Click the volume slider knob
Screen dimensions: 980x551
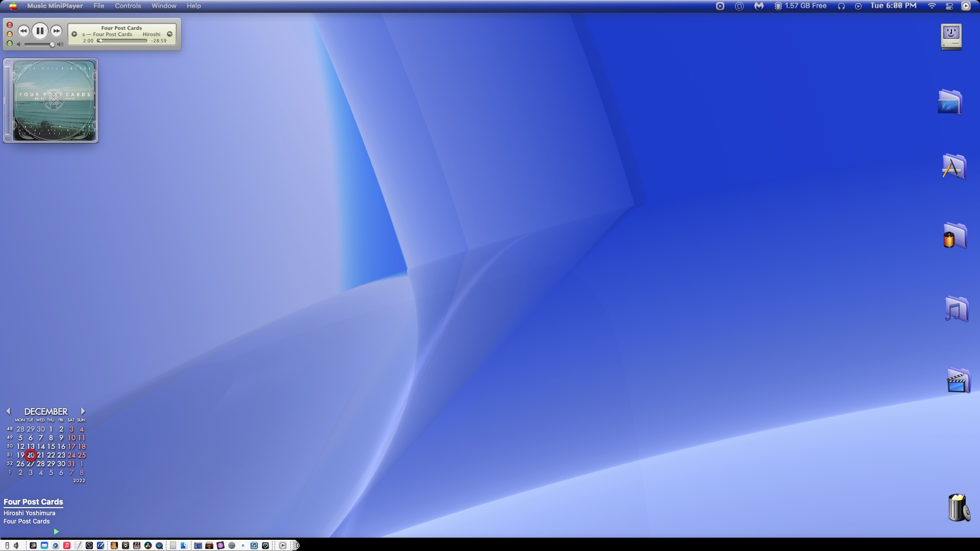click(x=52, y=44)
